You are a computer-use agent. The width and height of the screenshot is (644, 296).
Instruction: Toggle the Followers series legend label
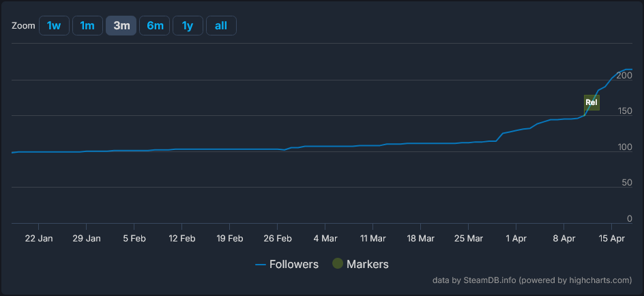tap(294, 264)
